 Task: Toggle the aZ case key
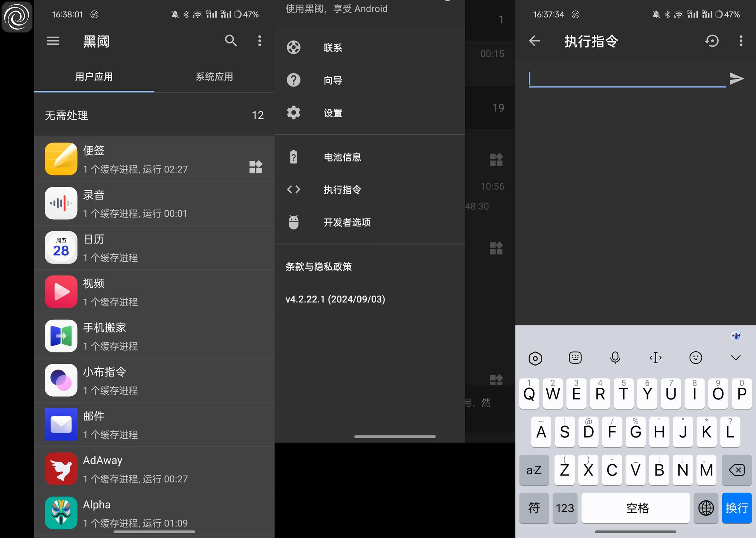(x=534, y=470)
